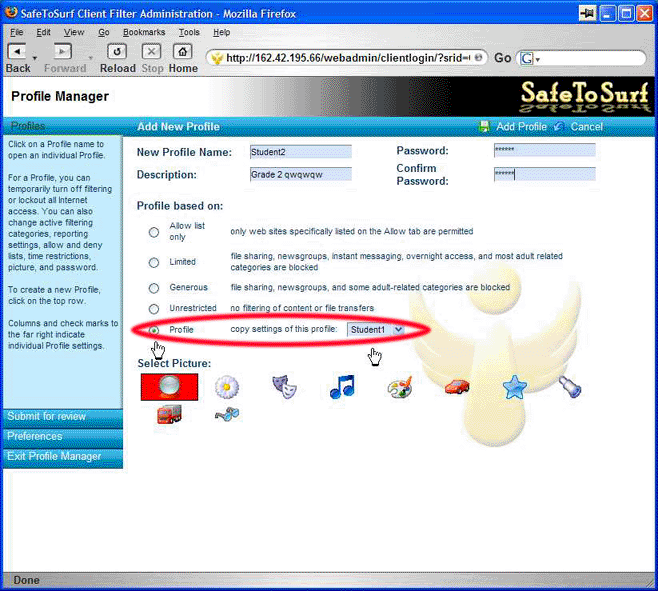Pick the blue star picture
Viewport: 658px width, 591px height.
(514, 387)
